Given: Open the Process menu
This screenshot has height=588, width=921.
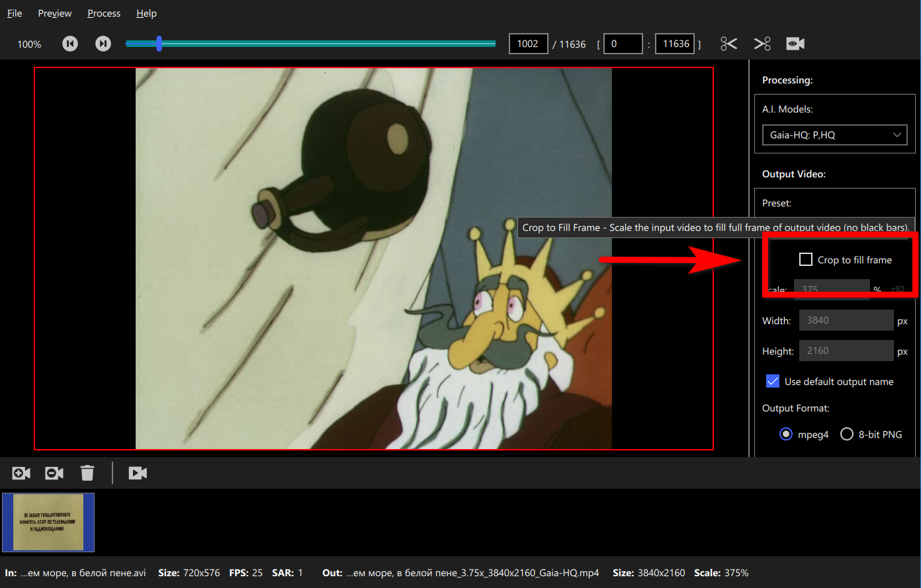Looking at the screenshot, I should [104, 13].
